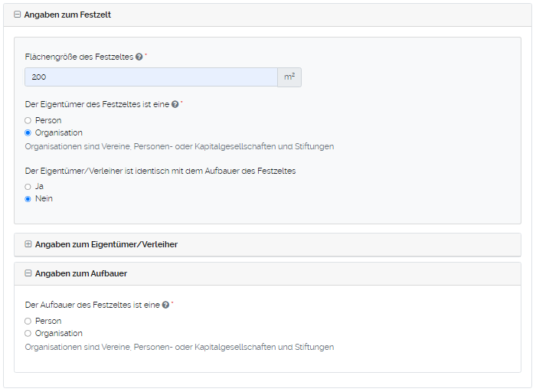Screen dimensions: 536x392
Task: Choose Nein for Eigentümer identical to Aufbauer
Action: click(28, 198)
